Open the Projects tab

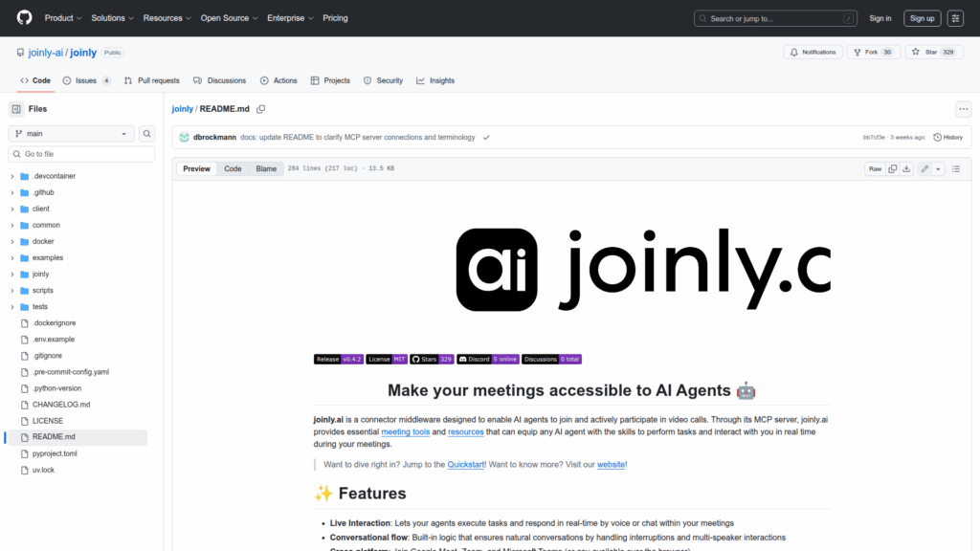330,80
